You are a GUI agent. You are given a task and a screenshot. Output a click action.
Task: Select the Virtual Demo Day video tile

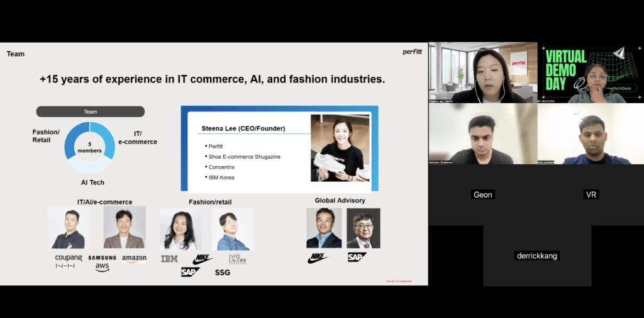591,72
